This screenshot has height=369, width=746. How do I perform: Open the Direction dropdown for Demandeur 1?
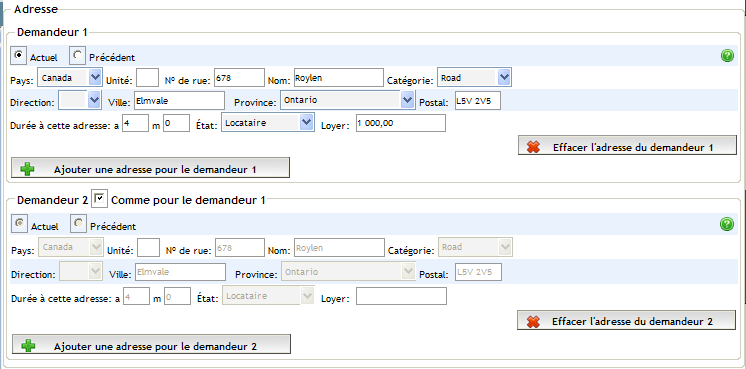coord(80,100)
